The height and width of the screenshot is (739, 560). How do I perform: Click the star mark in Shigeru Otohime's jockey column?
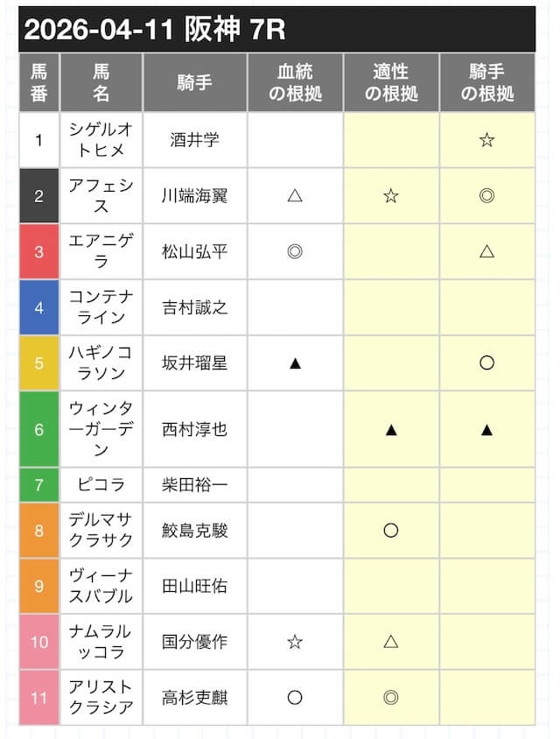[486, 140]
